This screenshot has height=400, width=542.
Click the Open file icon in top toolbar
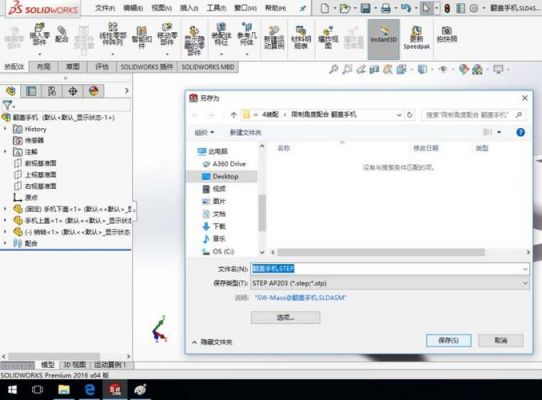tap(345, 8)
